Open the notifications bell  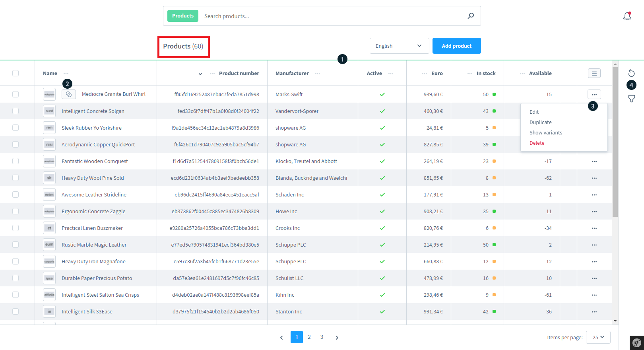[x=627, y=16]
